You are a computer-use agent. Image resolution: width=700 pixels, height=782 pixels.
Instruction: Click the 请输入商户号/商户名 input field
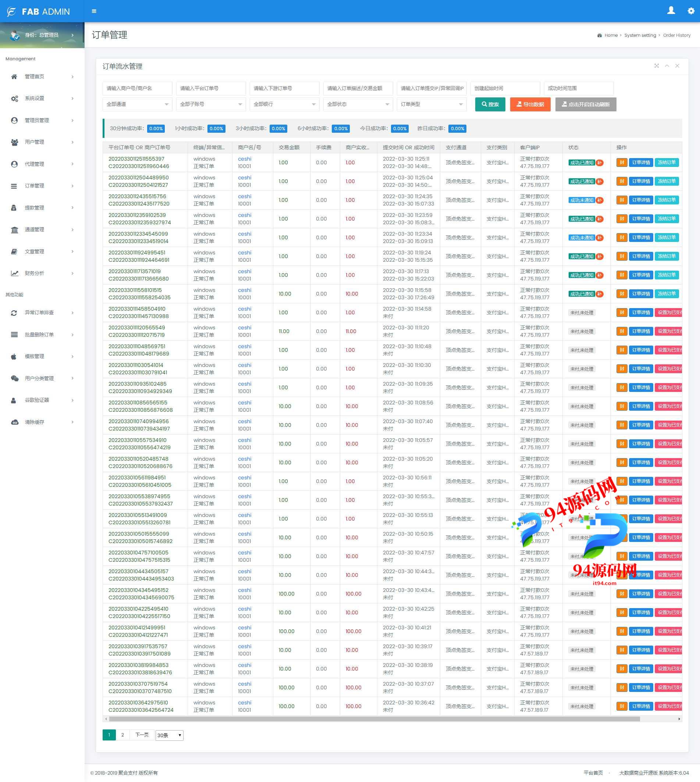(x=137, y=89)
